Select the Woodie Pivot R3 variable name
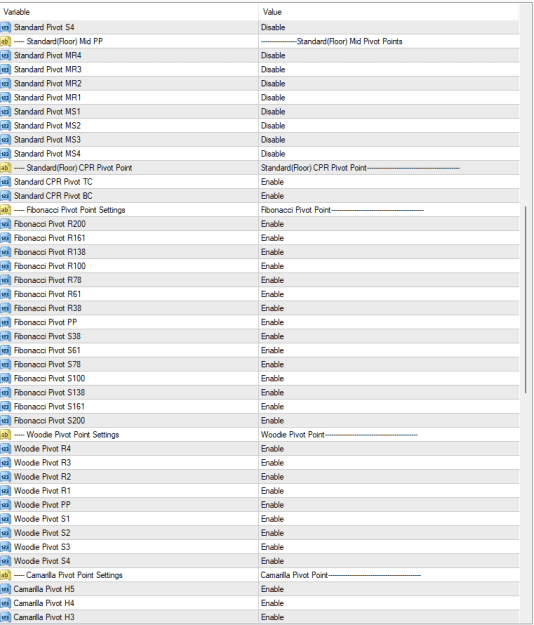The image size is (534, 625). coord(42,463)
